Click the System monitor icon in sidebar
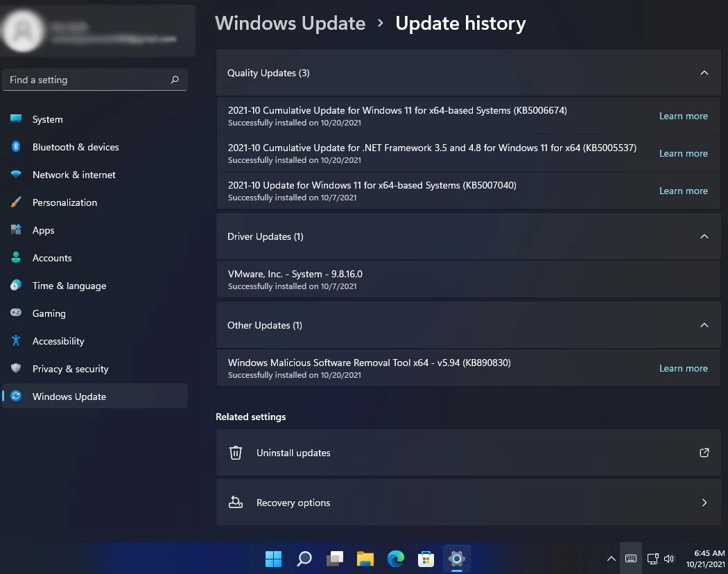The width and height of the screenshot is (728, 574). pos(16,119)
